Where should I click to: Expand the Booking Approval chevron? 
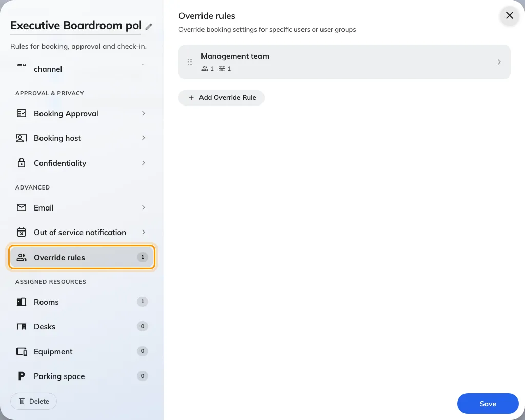(x=144, y=113)
